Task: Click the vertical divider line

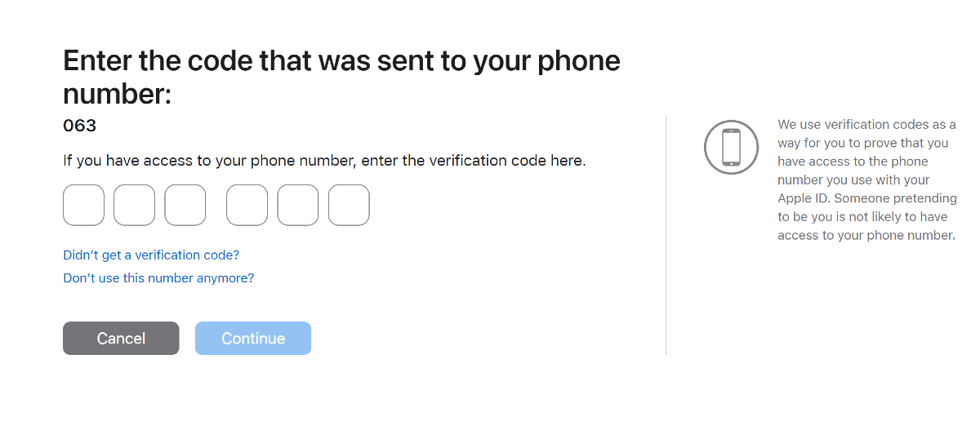Action: click(x=666, y=235)
